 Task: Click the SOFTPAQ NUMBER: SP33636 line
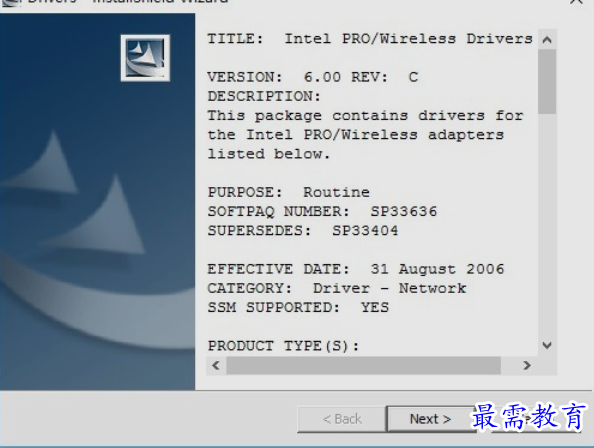point(322,212)
